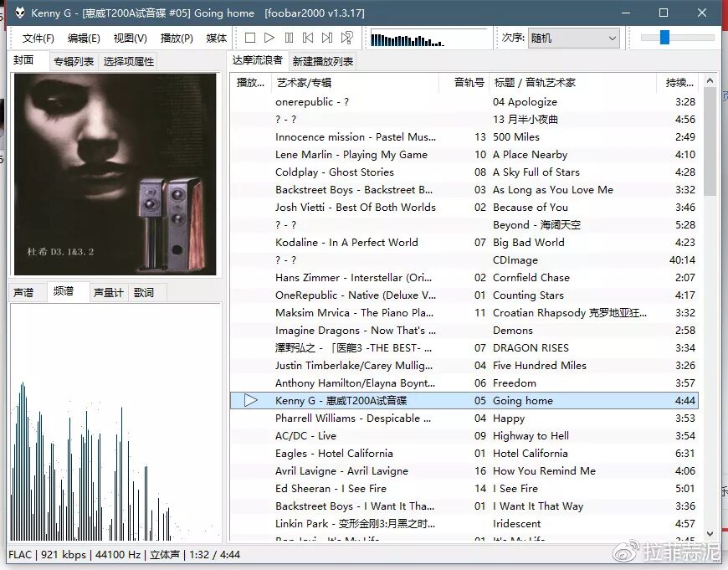
Task: Select the track Counting Stars
Action: (464, 295)
